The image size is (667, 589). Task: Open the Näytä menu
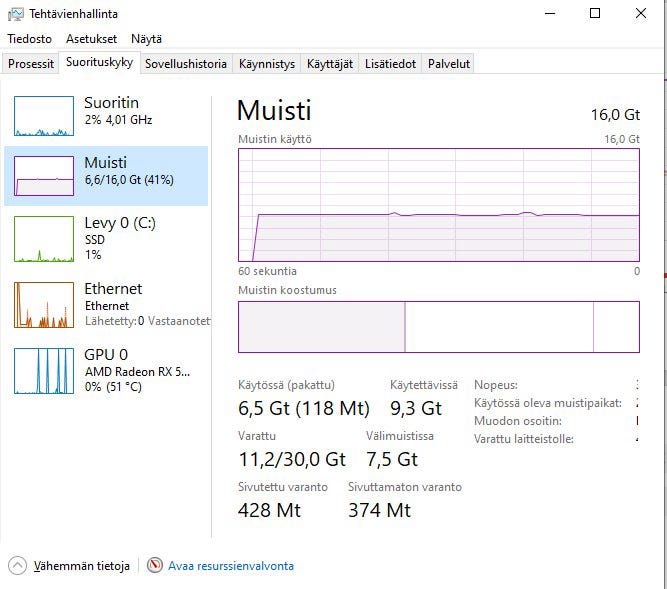146,39
